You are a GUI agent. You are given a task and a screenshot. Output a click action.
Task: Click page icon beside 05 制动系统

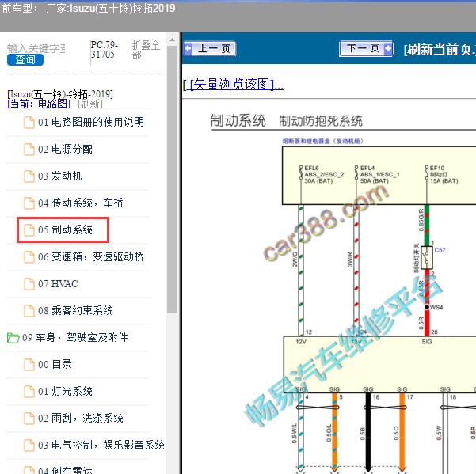click(x=29, y=230)
